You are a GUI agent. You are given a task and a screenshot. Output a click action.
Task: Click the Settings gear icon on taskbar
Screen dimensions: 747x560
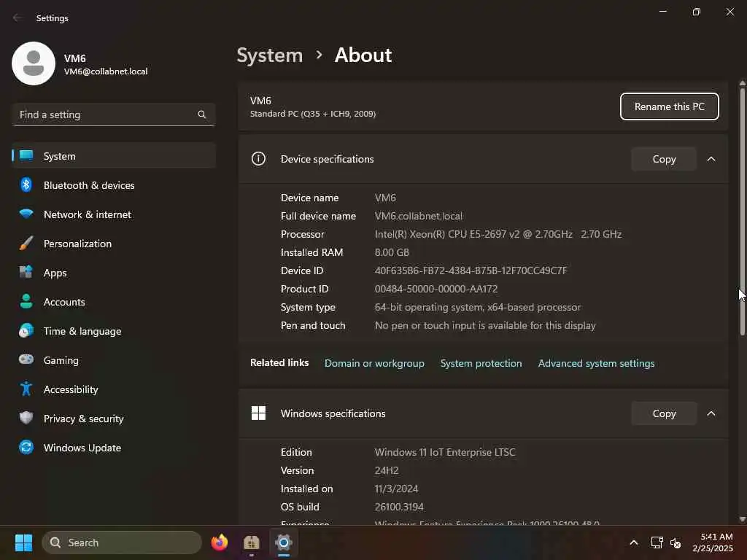coord(284,542)
